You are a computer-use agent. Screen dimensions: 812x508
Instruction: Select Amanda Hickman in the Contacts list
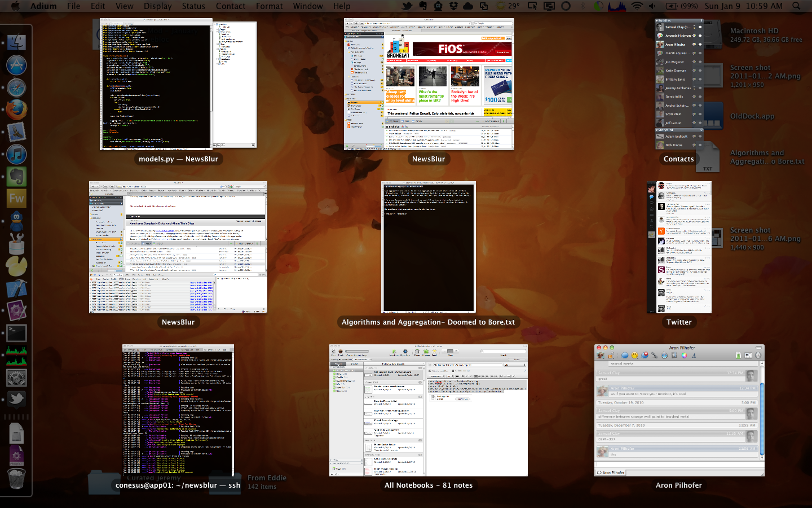(679, 36)
